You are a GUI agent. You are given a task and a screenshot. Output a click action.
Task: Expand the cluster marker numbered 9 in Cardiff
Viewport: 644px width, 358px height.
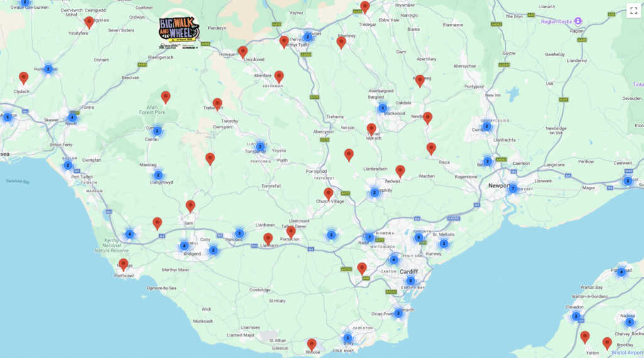[419, 238]
